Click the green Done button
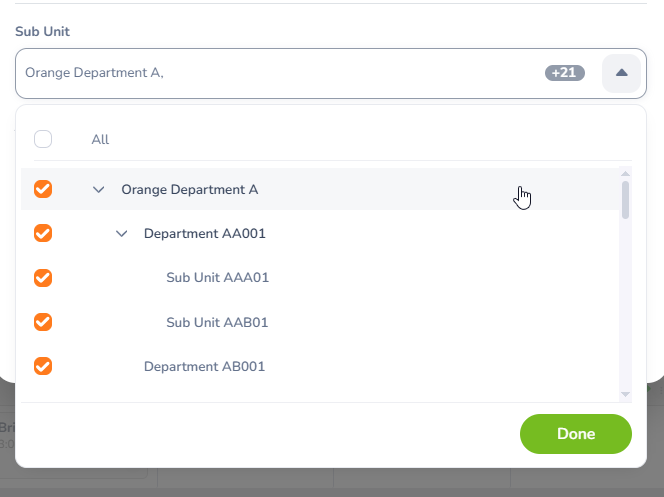Viewport: 664px width, 497px height. point(576,434)
